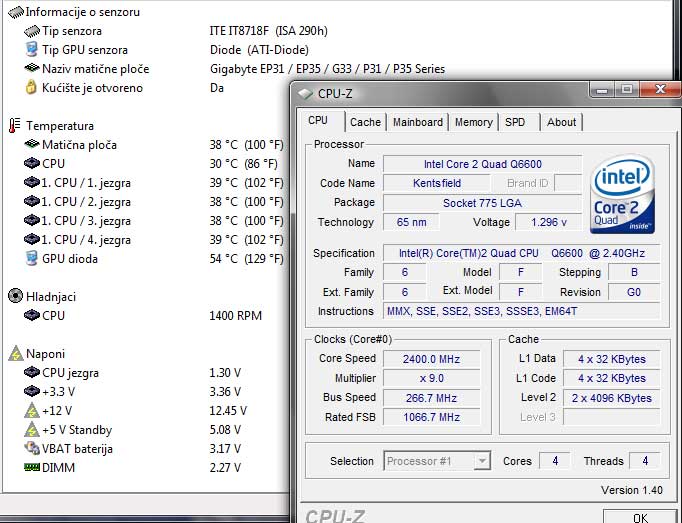
Task: Click the Intel Core 2 Quad logo
Action: coord(624,192)
